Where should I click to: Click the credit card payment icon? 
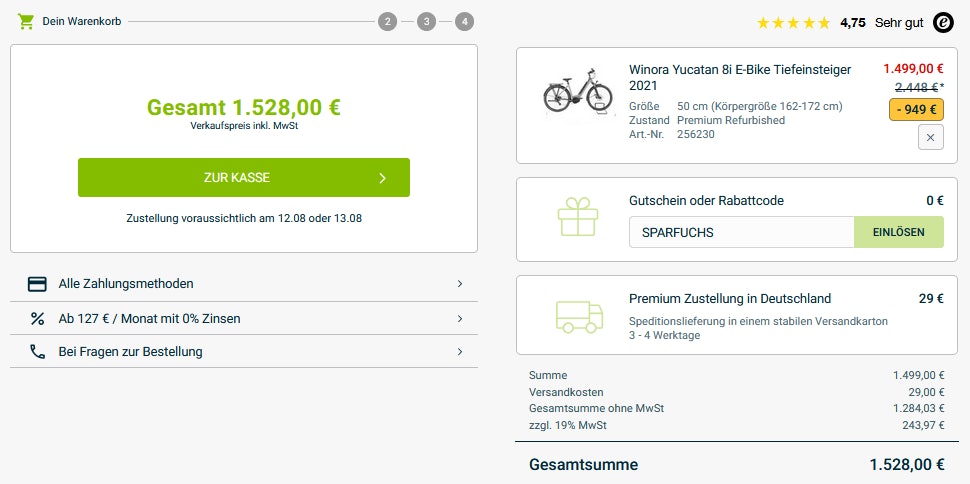(38, 284)
